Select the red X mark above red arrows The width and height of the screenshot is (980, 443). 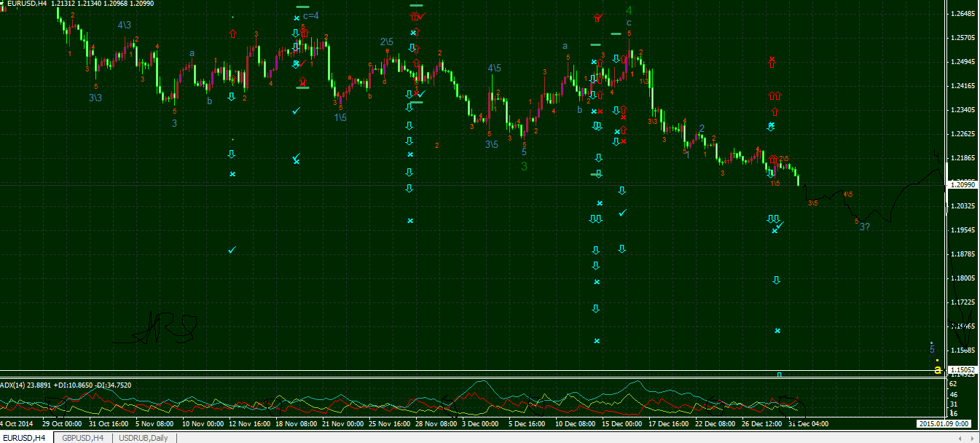click(772, 60)
